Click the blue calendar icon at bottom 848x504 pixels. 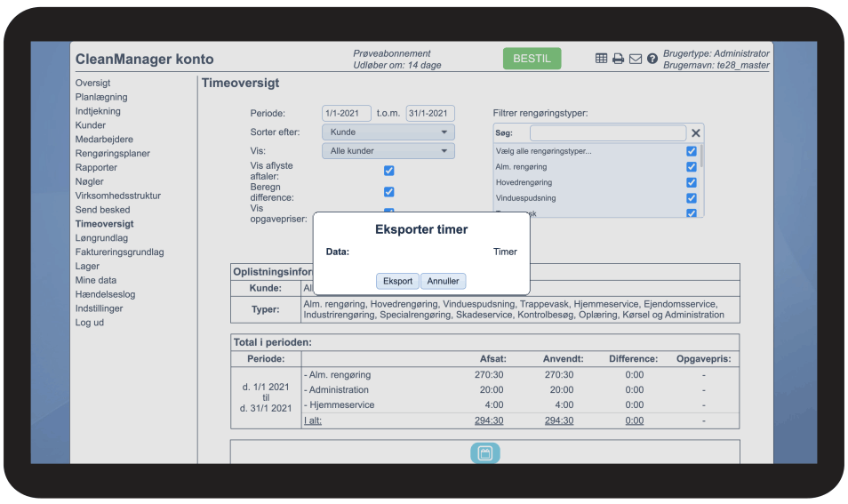coord(485,453)
